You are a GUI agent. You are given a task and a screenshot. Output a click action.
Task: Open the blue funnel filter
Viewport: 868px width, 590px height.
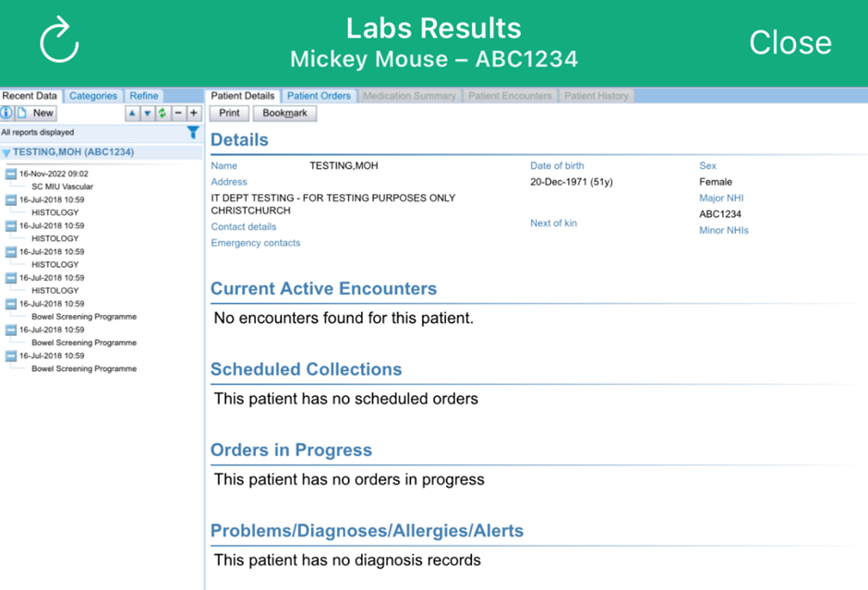click(x=193, y=133)
